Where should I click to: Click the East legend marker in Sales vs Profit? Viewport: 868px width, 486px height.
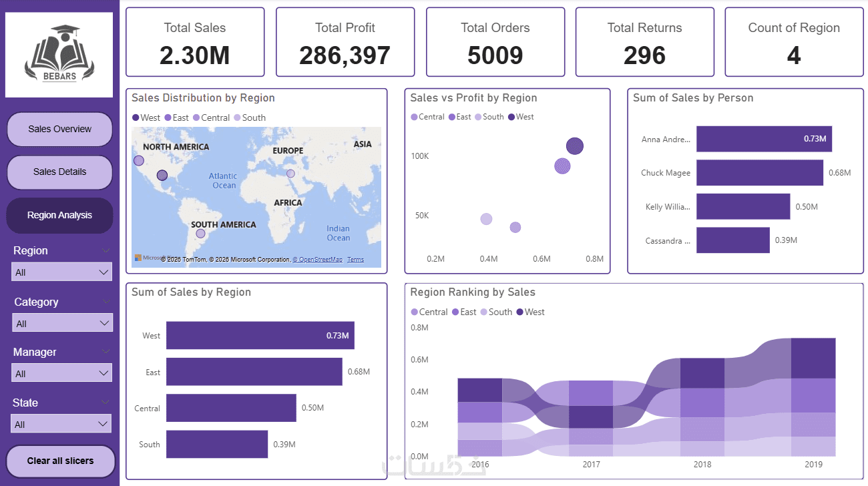[451, 117]
